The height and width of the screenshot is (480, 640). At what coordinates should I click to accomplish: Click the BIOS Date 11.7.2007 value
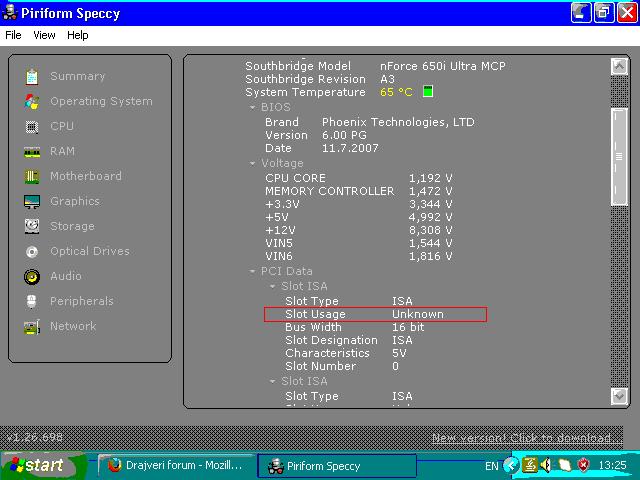pyautogui.click(x=350, y=148)
